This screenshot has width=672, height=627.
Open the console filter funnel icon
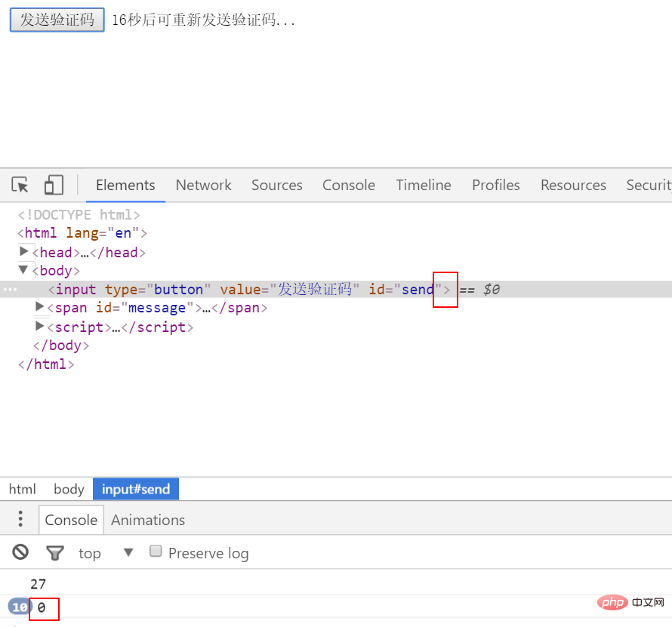tap(55, 553)
